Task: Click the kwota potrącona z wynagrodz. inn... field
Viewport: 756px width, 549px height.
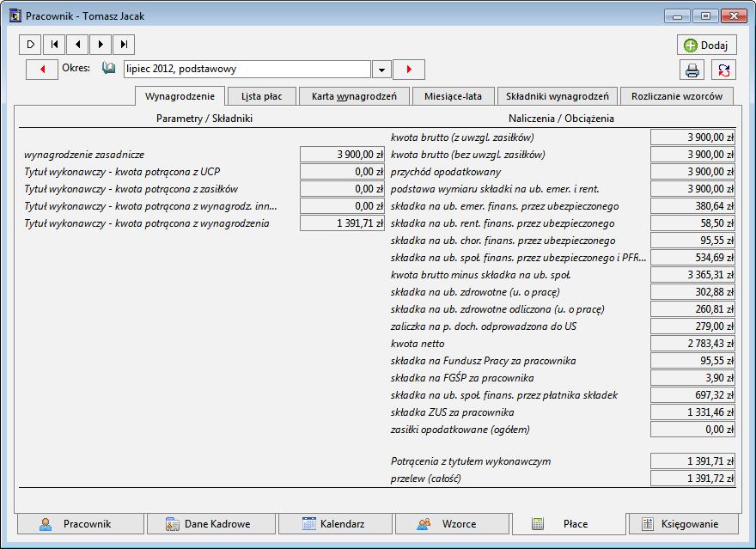Action: pyautogui.click(x=342, y=206)
